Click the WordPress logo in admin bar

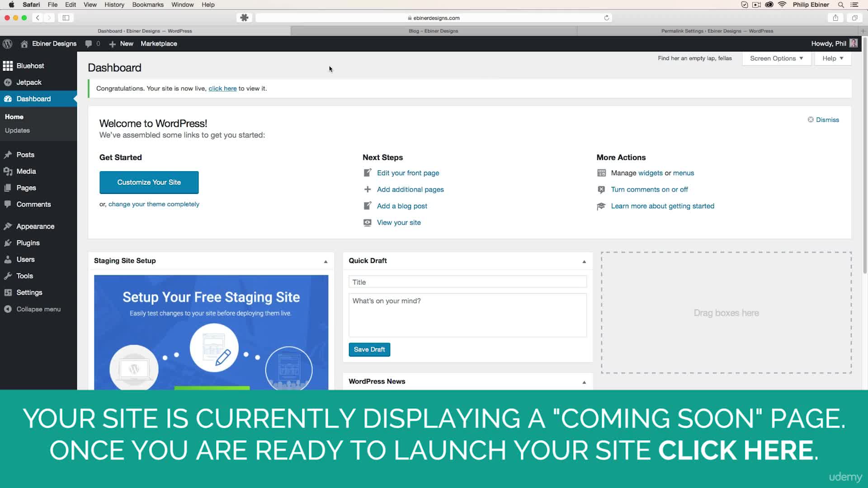[7, 44]
